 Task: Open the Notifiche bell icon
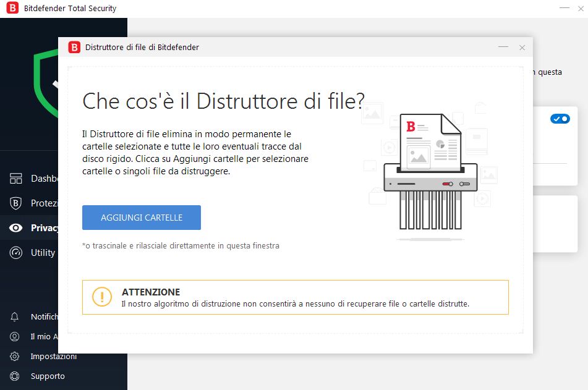(15, 317)
